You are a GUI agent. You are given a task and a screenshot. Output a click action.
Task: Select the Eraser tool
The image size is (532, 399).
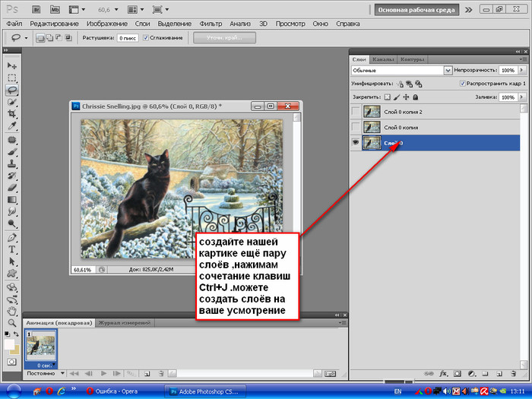(12, 188)
